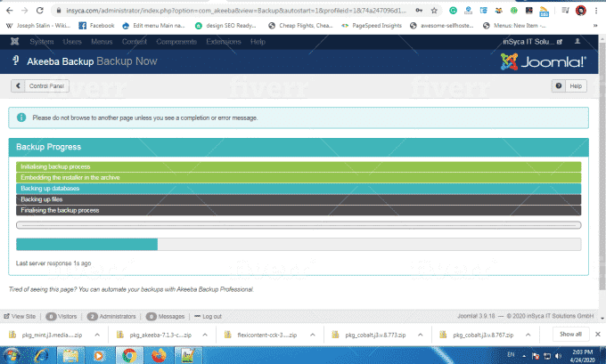Select Backing up databases step
606x364 pixels.
click(299, 189)
